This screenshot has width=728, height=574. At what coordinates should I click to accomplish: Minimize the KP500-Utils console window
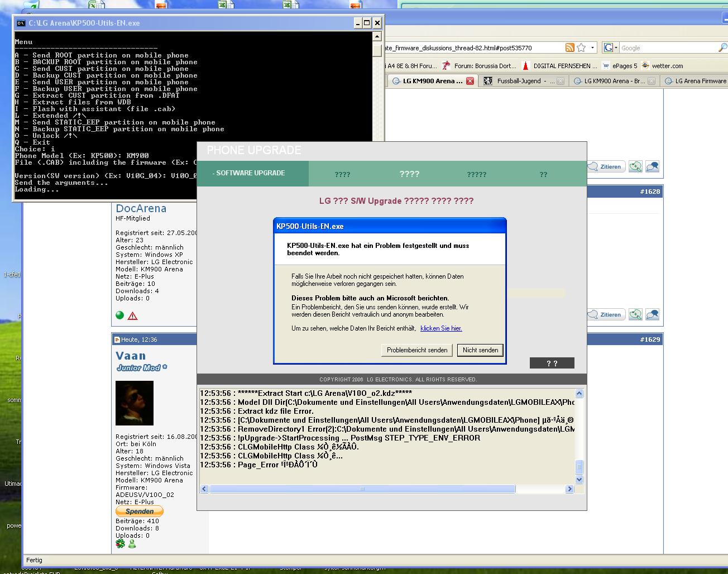click(x=358, y=23)
